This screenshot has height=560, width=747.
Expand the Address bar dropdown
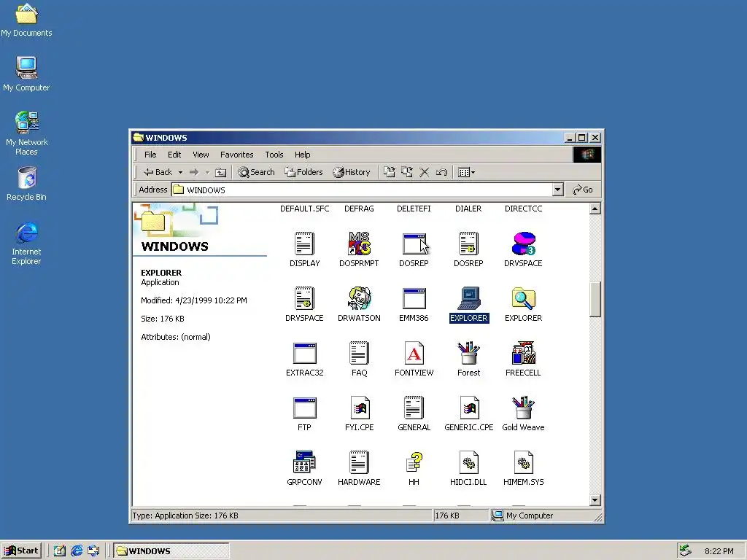tap(558, 190)
